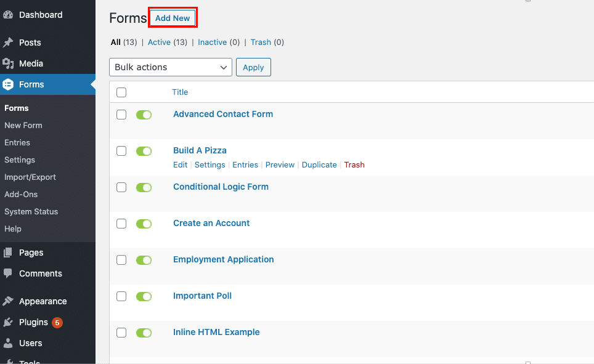Preview the Build A Pizza form
Viewport: 594px width, 364px height.
click(280, 164)
